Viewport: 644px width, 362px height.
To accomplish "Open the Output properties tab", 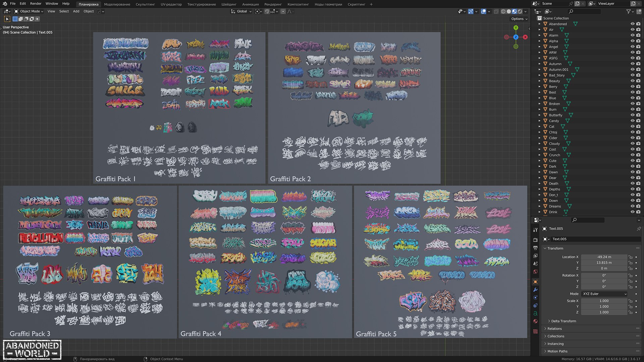I will coord(535,248).
